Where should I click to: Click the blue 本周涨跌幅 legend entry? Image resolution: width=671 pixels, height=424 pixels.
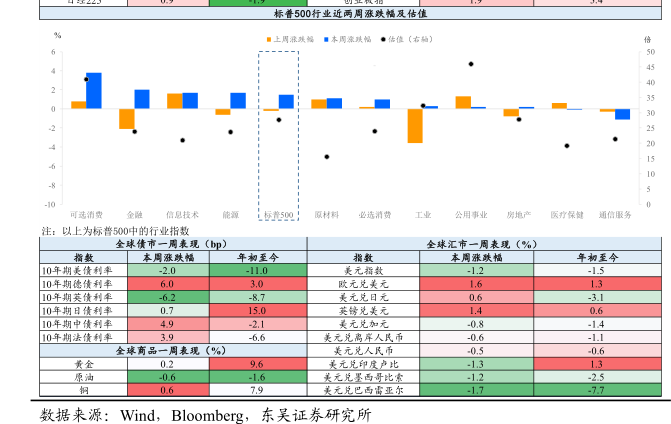347,39
